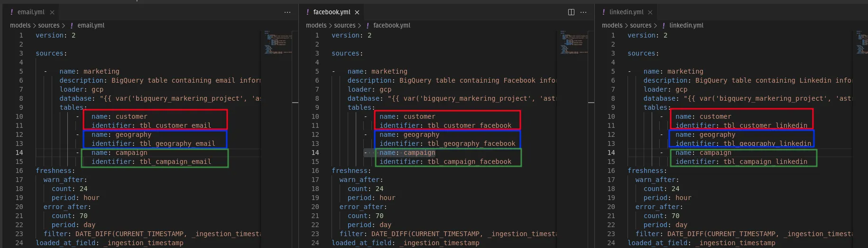Click 'name: customer' line in email.yml
This screenshot has height=248, width=868.
(119, 117)
